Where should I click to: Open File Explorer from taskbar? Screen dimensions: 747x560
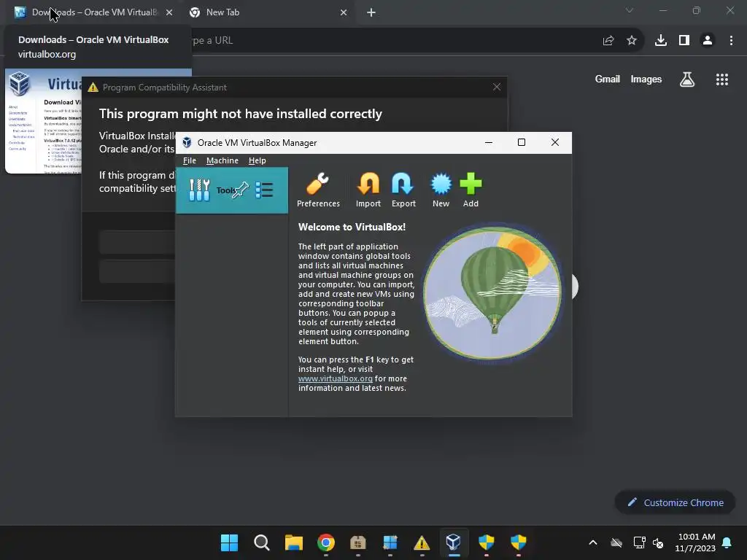[294, 542]
